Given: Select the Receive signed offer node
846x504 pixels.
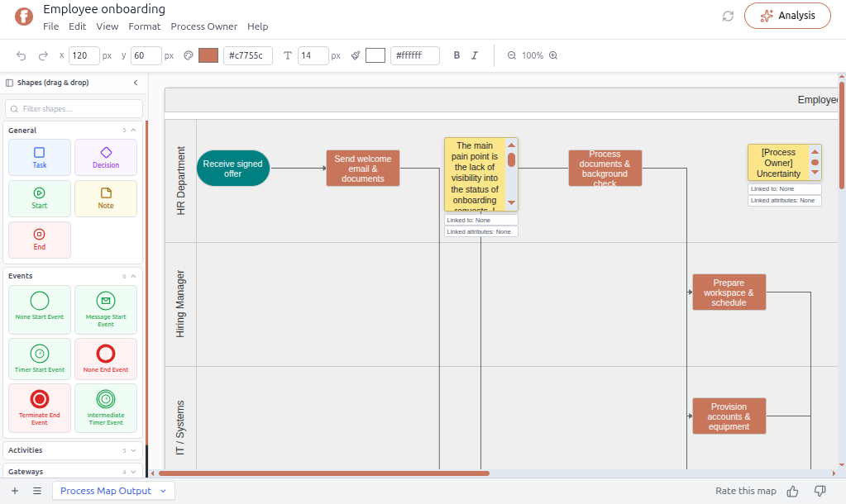Looking at the screenshot, I should tap(233, 169).
